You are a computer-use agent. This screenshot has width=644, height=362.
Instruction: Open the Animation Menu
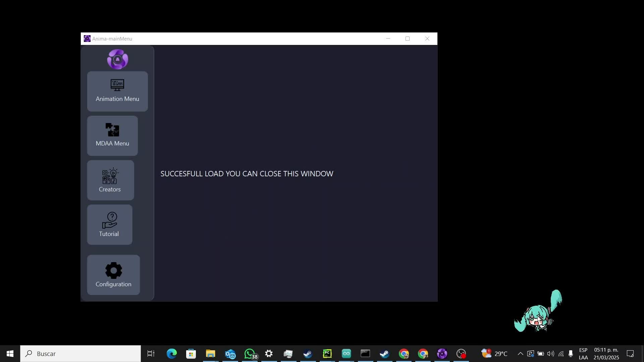click(x=117, y=91)
